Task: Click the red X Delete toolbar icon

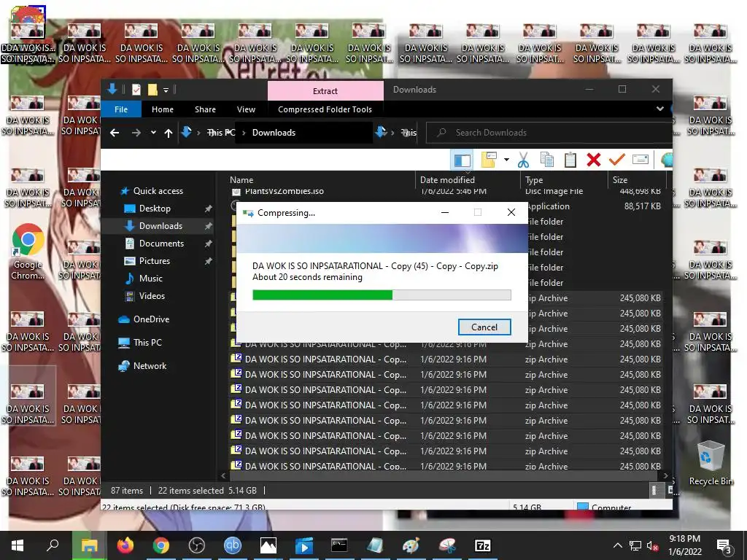Action: click(x=594, y=160)
